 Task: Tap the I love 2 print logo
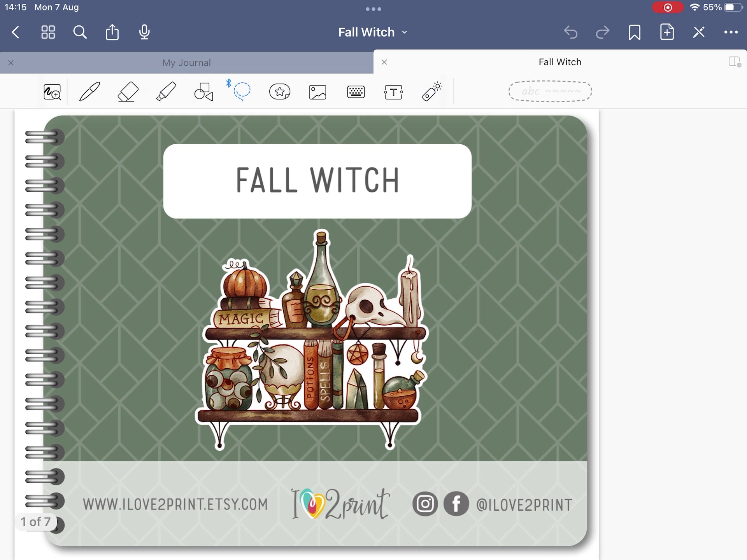pyautogui.click(x=341, y=504)
